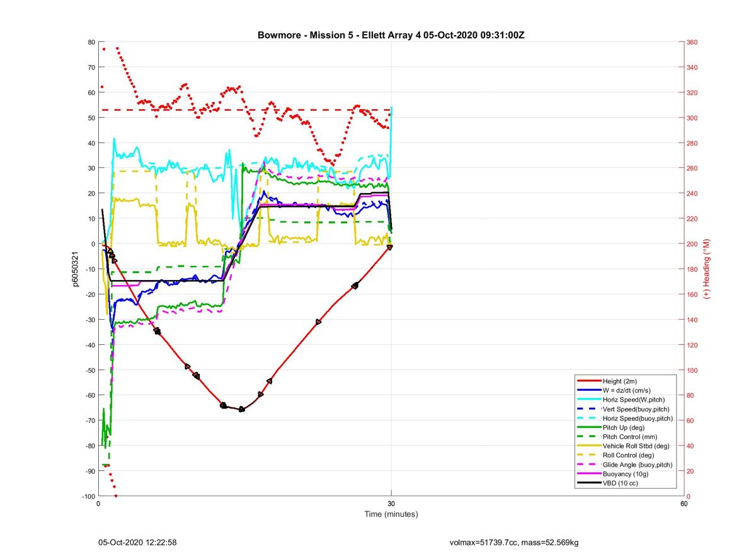Click the right axis label '(+) Heading (°M)'

point(707,269)
